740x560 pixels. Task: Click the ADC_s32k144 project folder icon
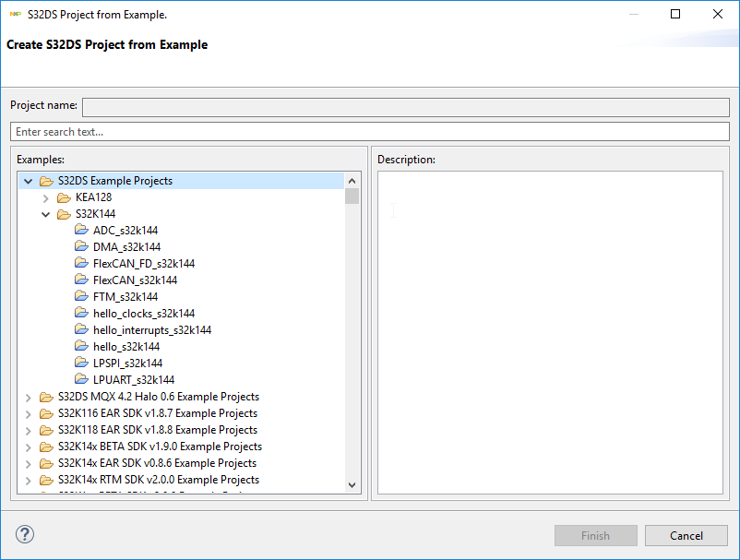click(x=81, y=231)
